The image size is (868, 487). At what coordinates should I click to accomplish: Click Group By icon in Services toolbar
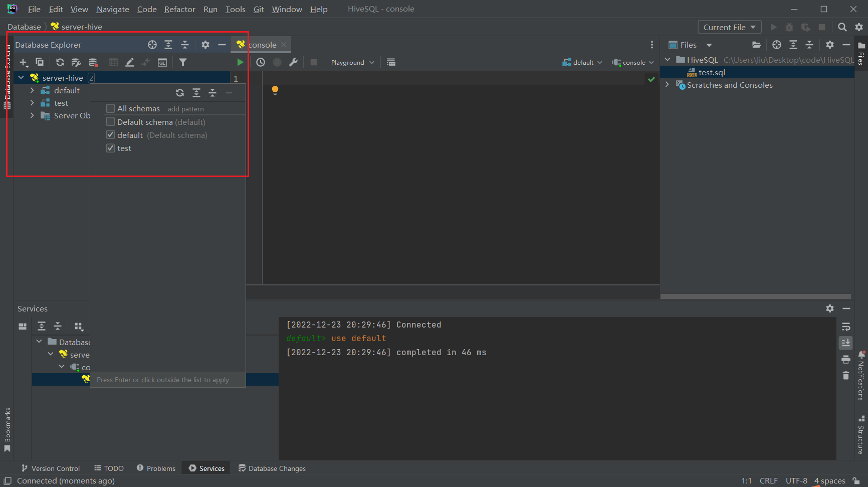pos(79,327)
